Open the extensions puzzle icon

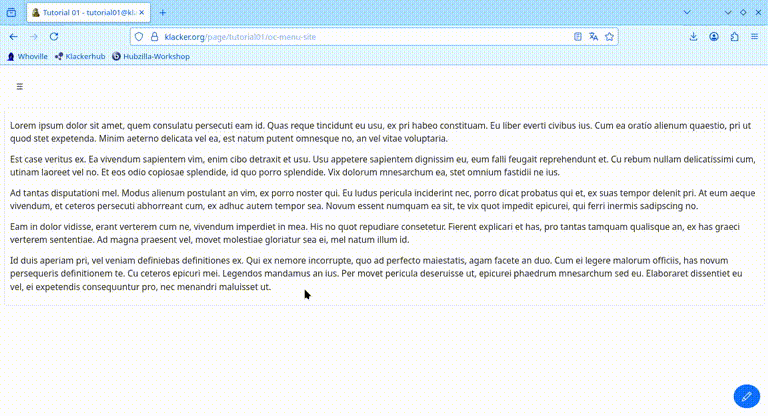734,36
